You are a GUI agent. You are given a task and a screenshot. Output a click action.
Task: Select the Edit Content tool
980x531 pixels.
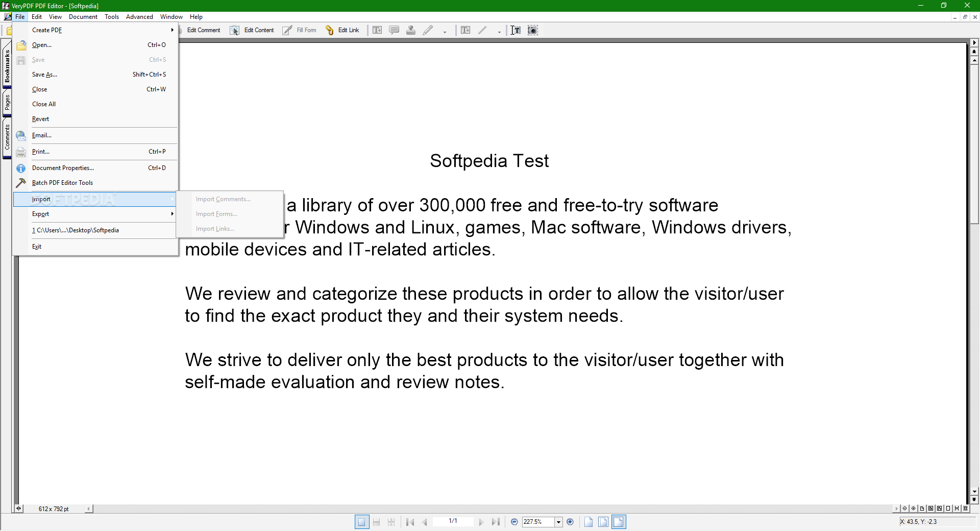pyautogui.click(x=252, y=30)
